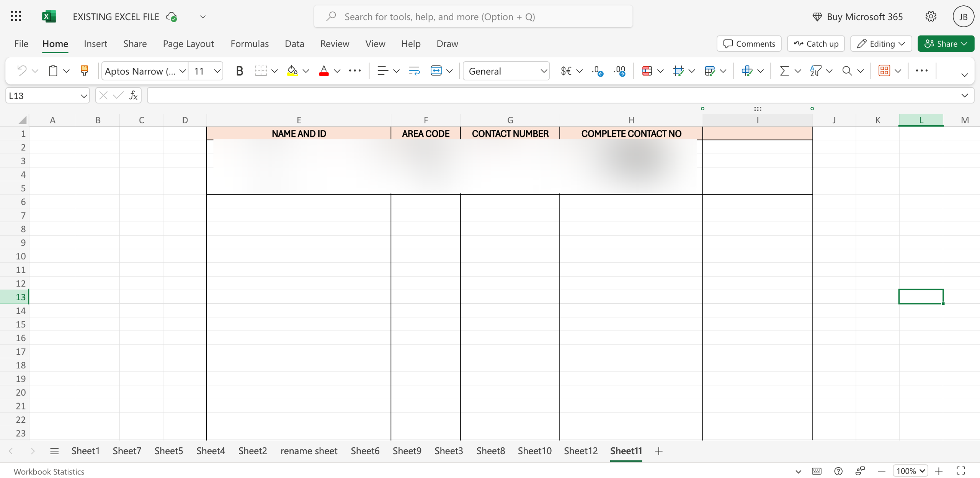
Task: Expand the font size dropdown
Action: click(x=217, y=71)
